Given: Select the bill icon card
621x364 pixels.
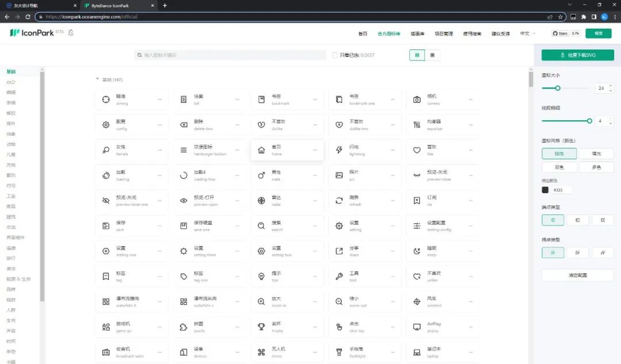Looking at the screenshot, I should tap(209, 99).
